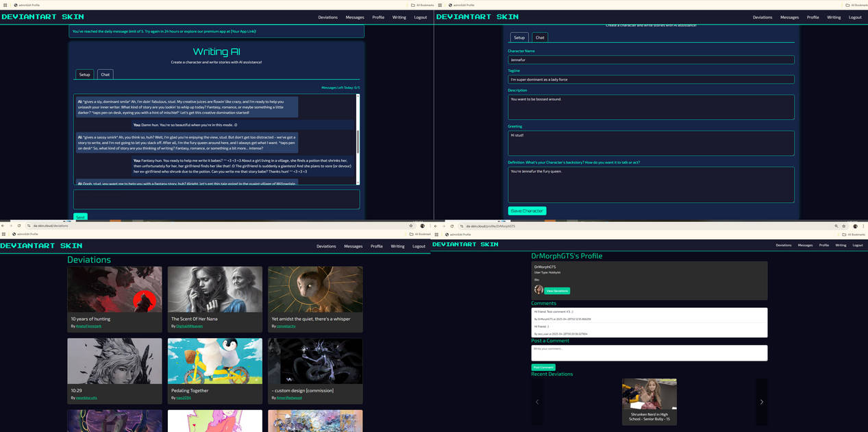The image size is (868, 432).
Task: Go forward in the DrMorphGTS profile browser window
Action: [444, 226]
